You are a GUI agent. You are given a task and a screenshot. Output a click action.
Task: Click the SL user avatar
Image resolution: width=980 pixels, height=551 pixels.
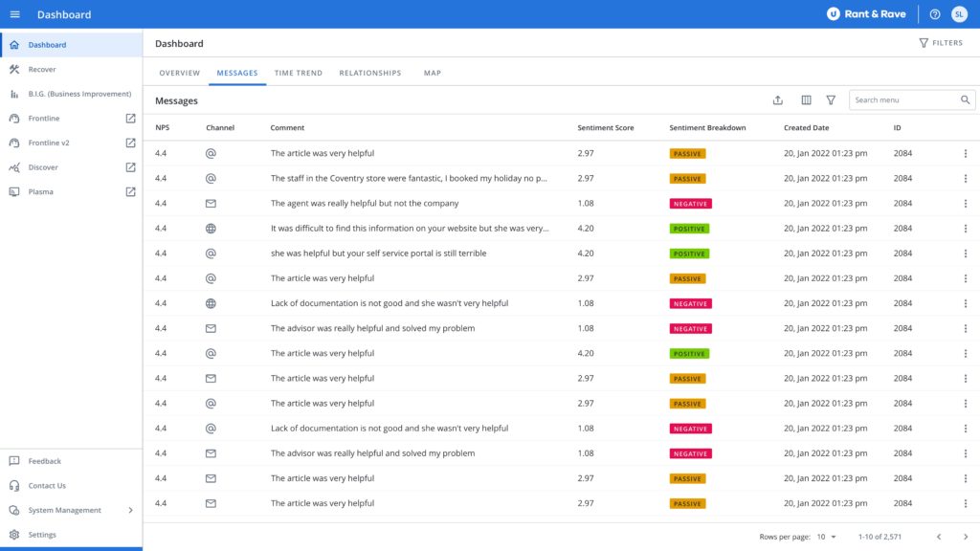[959, 14]
